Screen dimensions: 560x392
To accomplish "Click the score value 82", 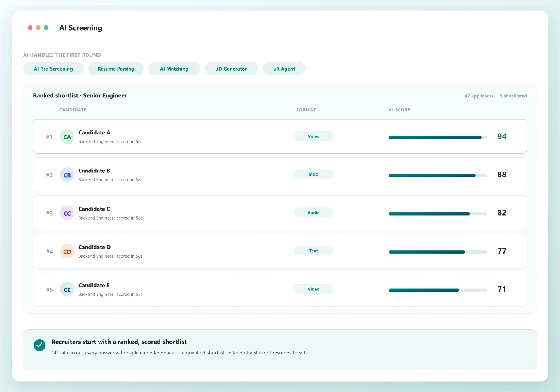I will pos(502,213).
